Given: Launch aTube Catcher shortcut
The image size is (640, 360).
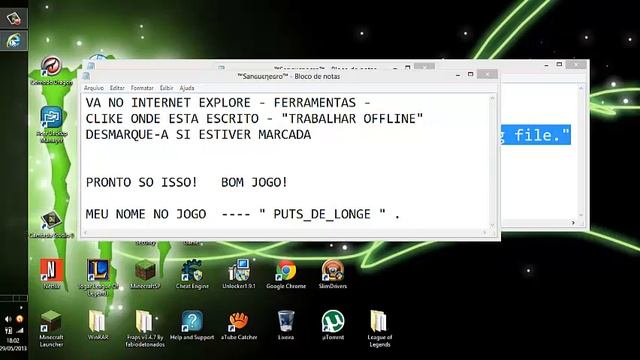Looking at the screenshot, I should tap(239, 325).
